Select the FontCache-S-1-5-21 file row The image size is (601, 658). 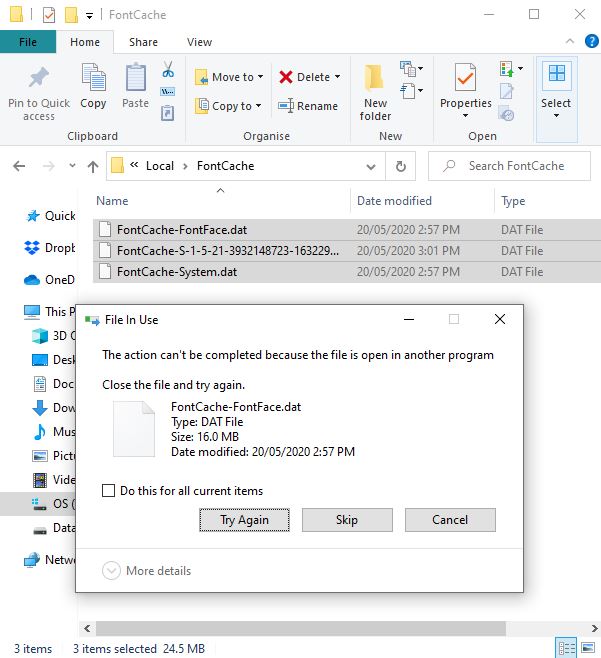347,251
